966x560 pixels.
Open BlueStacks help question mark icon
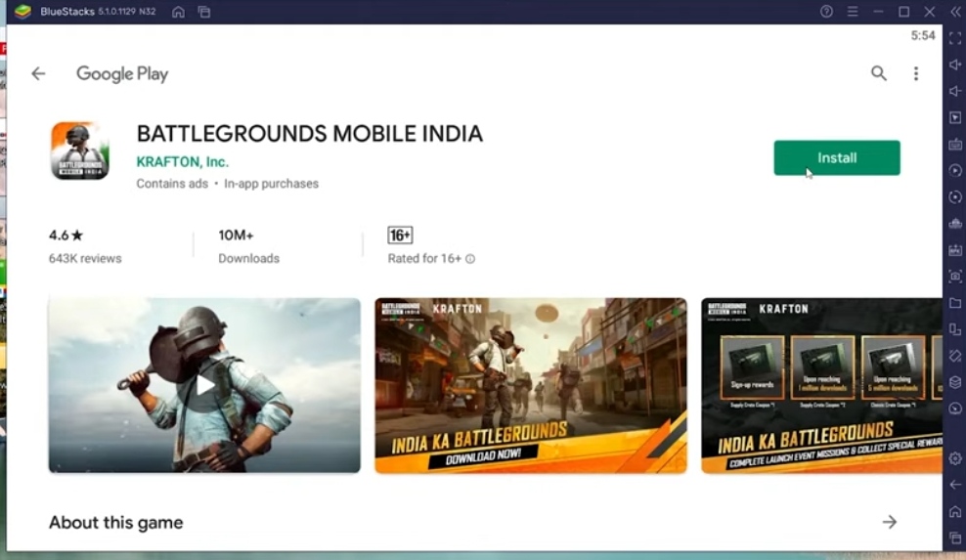826,12
